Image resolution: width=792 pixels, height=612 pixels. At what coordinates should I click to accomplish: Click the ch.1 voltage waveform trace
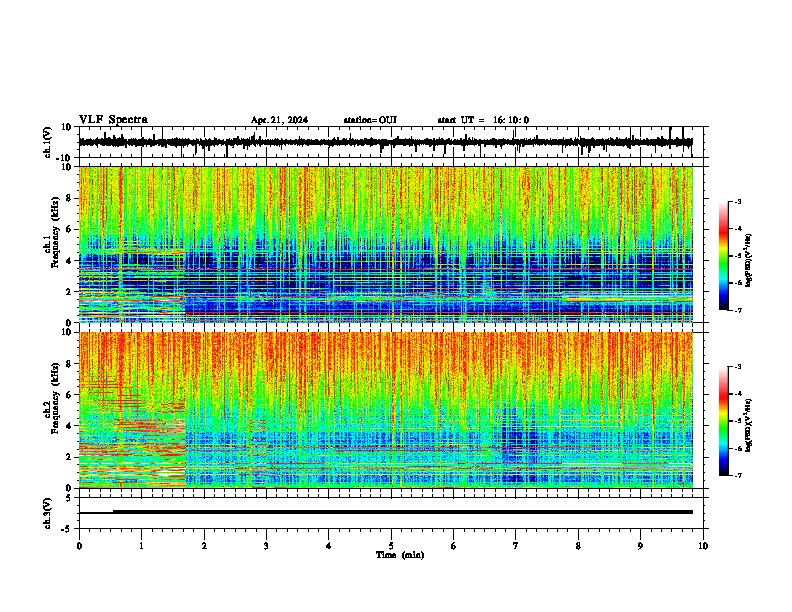pos(385,142)
